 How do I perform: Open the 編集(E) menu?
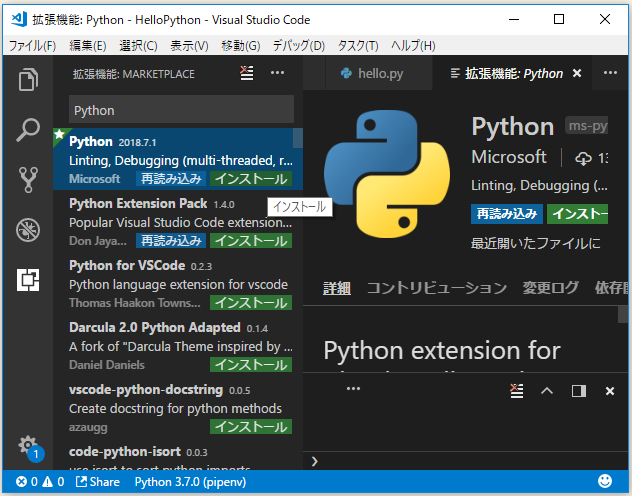[87, 46]
